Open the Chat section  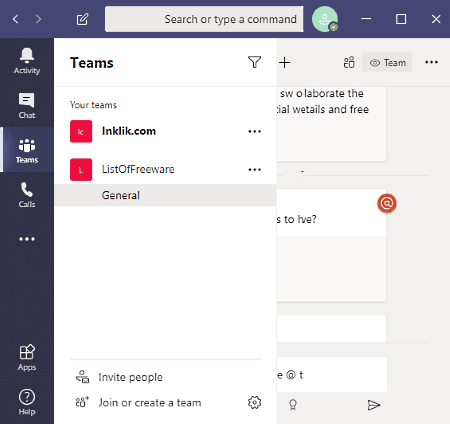(x=27, y=105)
